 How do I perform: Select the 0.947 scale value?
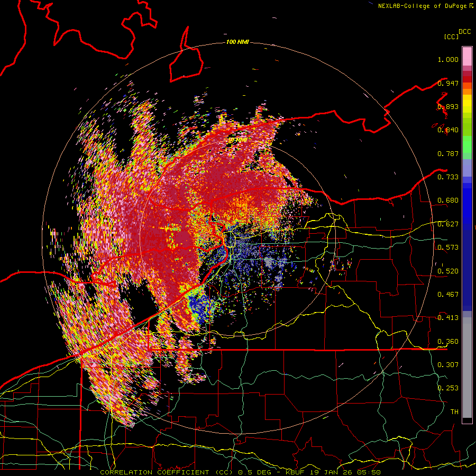point(448,83)
